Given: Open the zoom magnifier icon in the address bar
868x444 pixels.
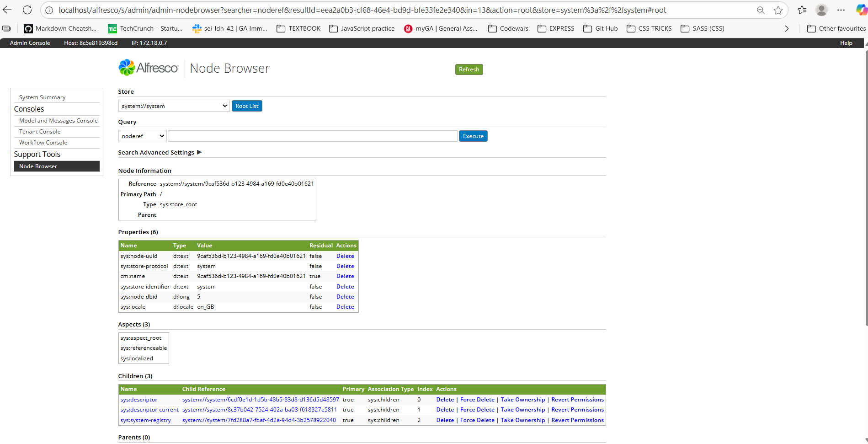Looking at the screenshot, I should pos(761,10).
